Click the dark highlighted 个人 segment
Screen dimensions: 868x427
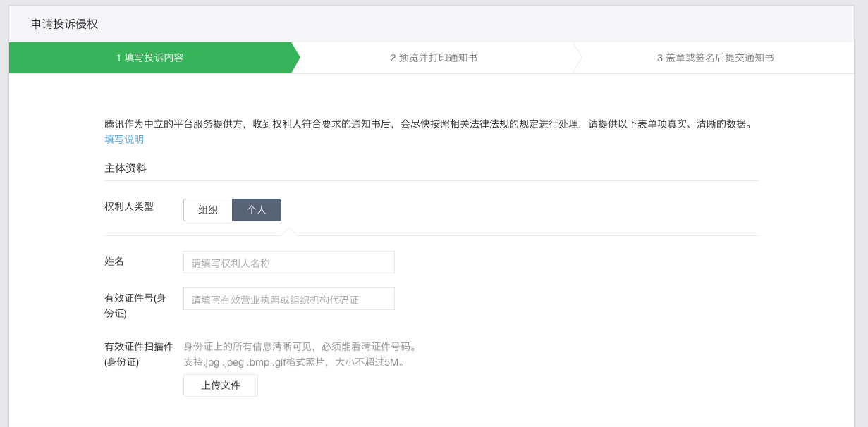257,209
